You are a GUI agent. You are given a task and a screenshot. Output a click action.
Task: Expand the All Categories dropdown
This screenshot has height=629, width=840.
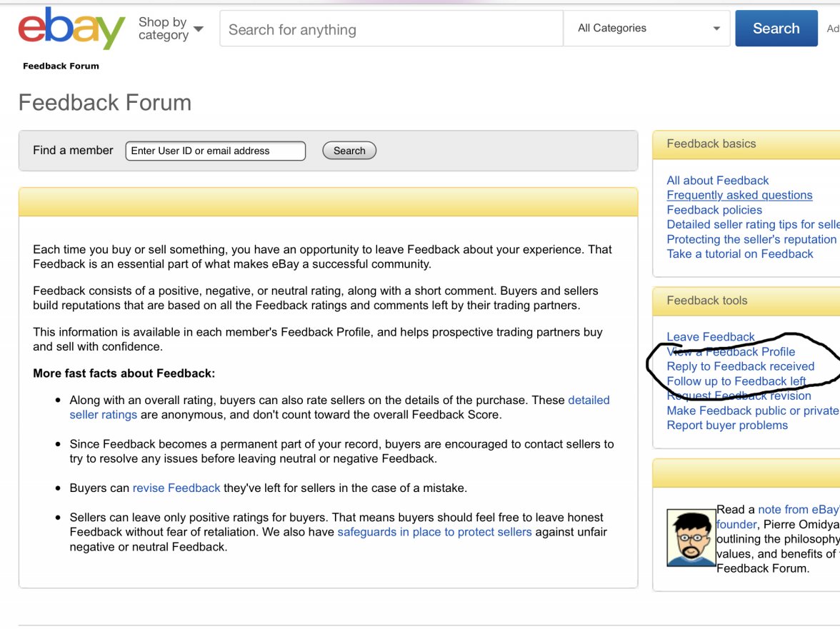tap(647, 29)
